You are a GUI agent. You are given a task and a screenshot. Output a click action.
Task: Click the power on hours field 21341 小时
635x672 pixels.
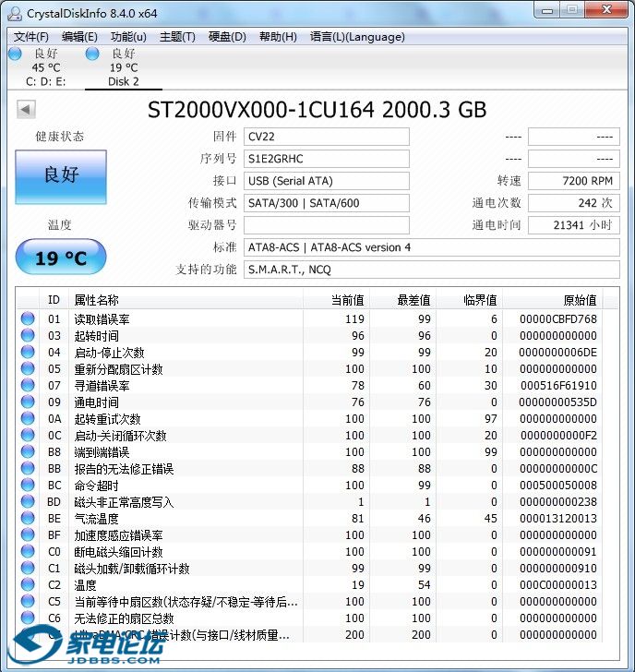pyautogui.click(x=574, y=225)
